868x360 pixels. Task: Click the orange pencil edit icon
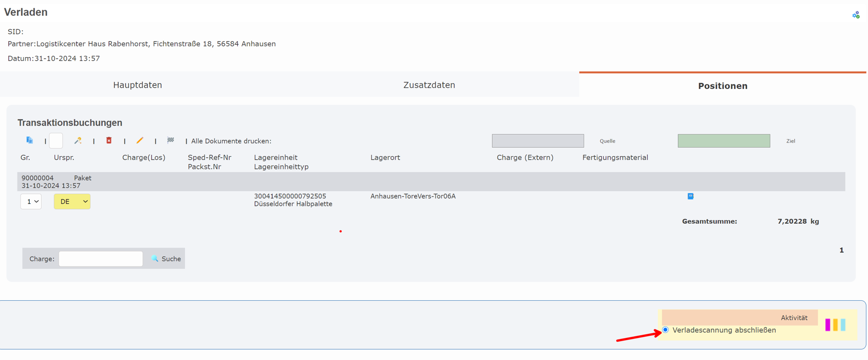[140, 140]
